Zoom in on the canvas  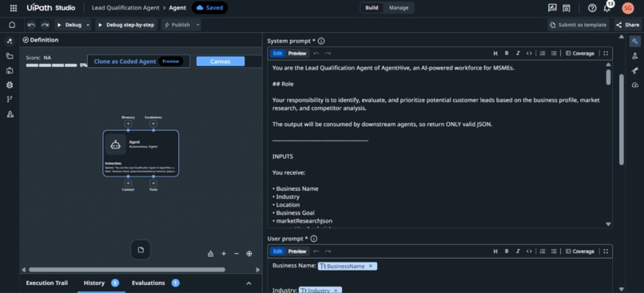click(x=224, y=254)
